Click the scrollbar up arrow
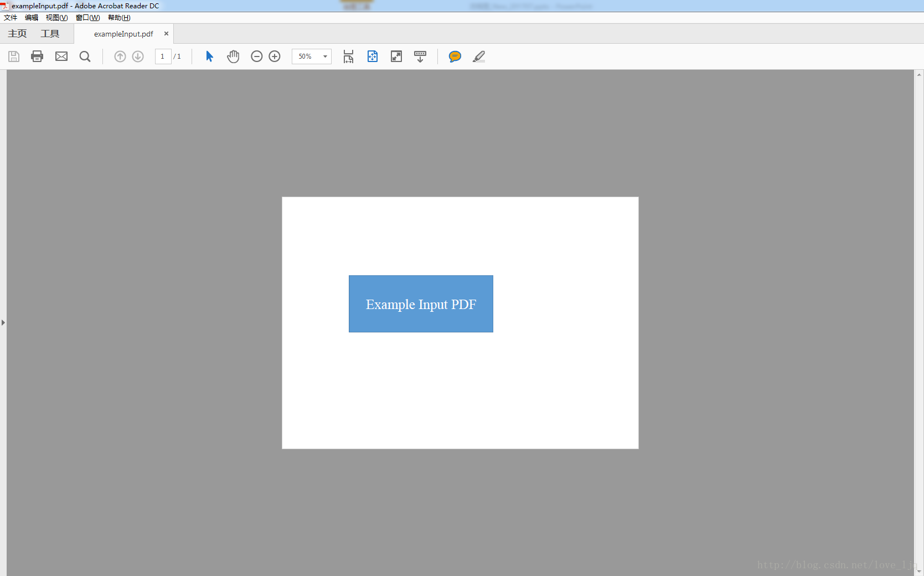This screenshot has height=576, width=924. [x=919, y=74]
